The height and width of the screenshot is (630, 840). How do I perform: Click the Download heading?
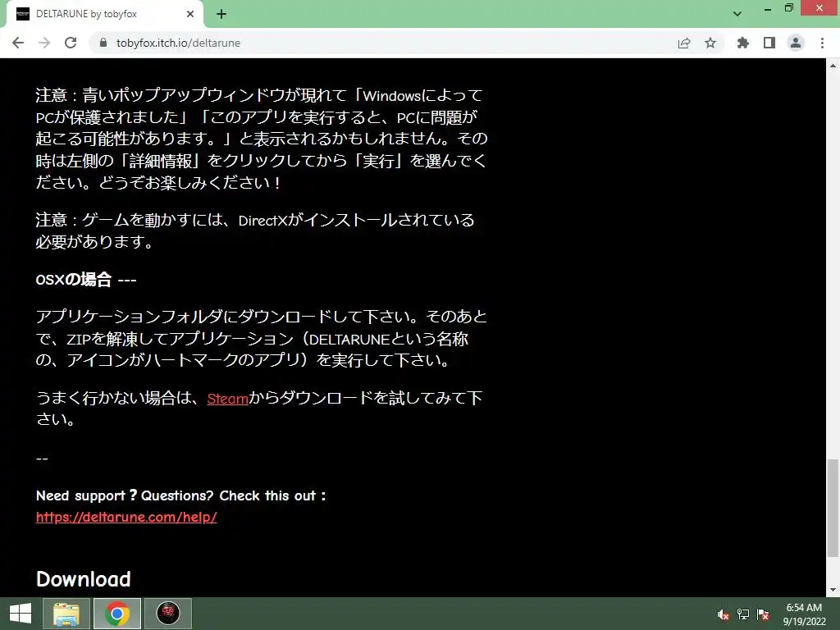84,579
